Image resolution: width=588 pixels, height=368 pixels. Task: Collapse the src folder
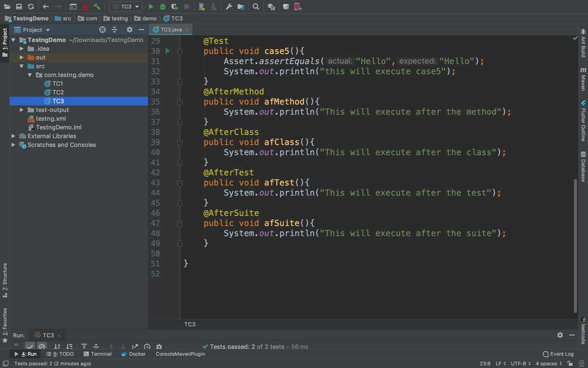(22, 66)
